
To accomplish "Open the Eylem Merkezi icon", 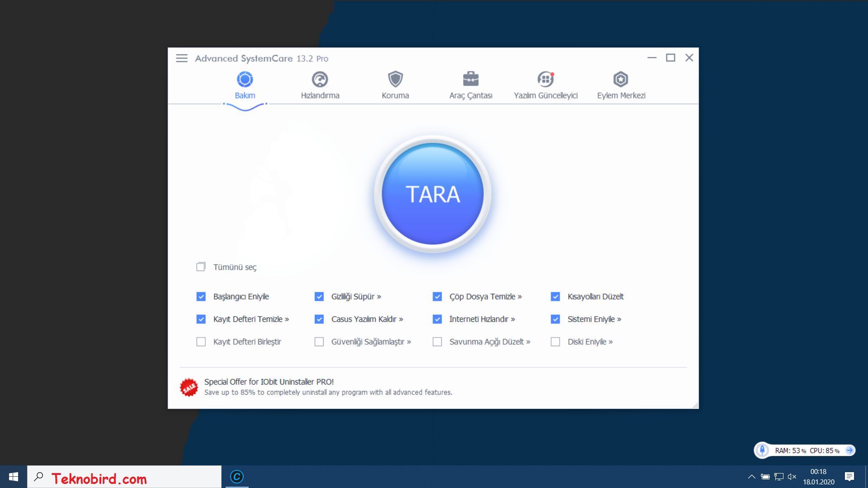I will pos(621,80).
